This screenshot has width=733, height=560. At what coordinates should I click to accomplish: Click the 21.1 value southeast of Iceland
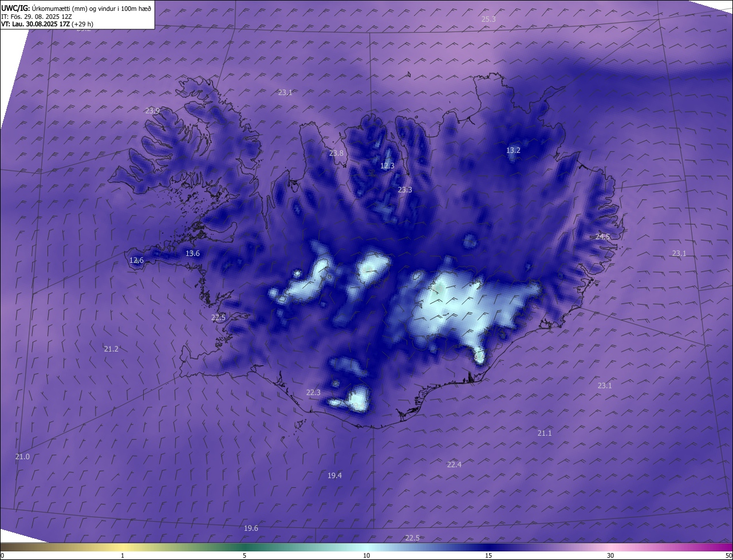click(545, 433)
